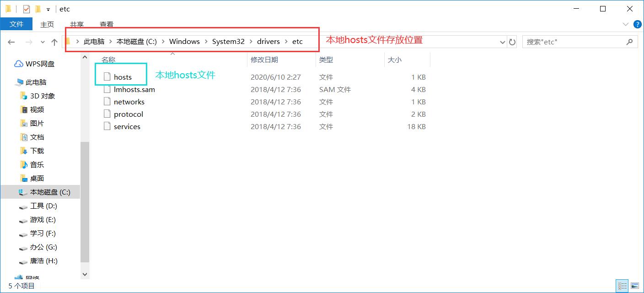Switch to the 查看 ribbon tab
Viewport: 644px width, 293px height.
[x=106, y=24]
